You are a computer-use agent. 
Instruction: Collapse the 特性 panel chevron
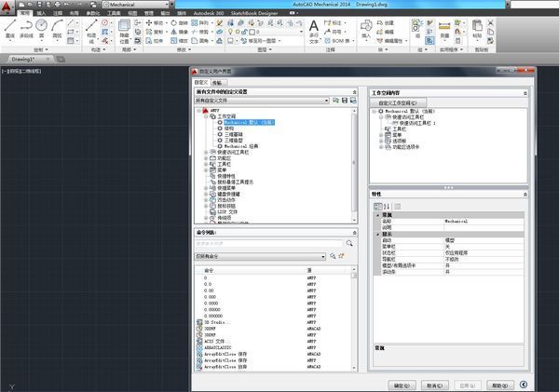point(525,195)
